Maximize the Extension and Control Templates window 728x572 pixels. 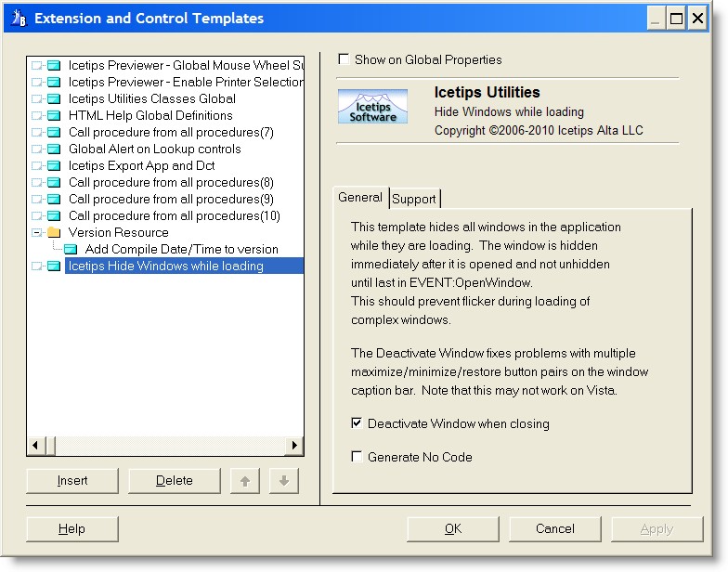click(676, 19)
